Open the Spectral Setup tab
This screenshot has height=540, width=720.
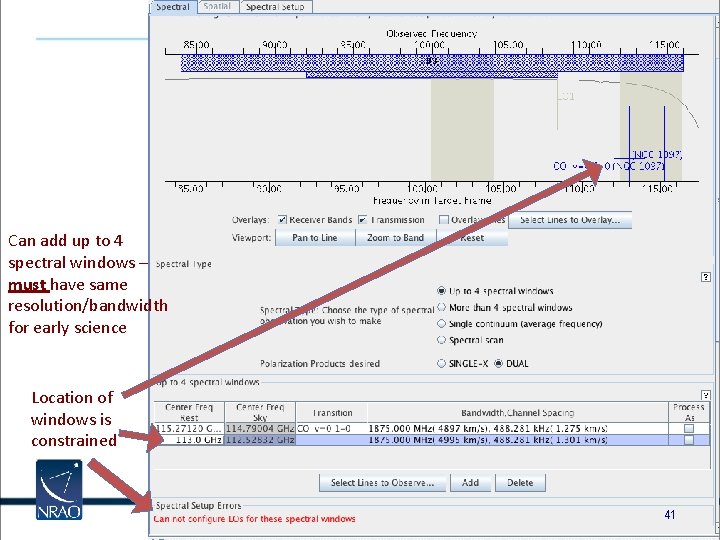click(275, 7)
